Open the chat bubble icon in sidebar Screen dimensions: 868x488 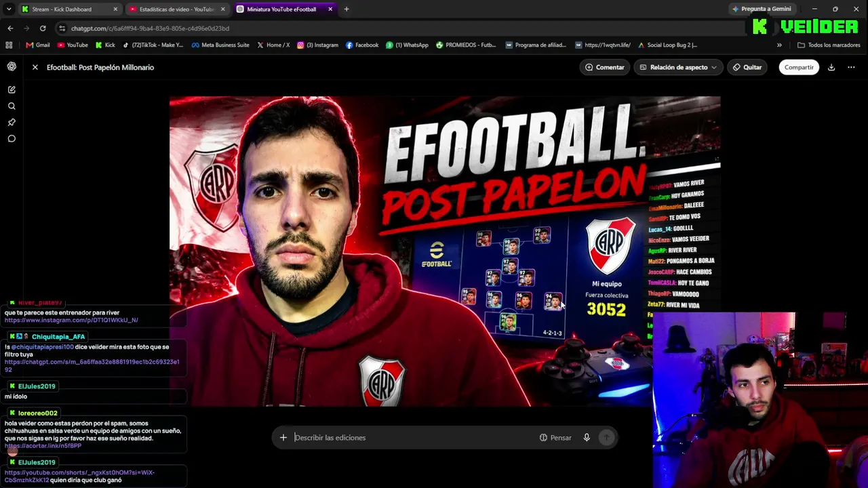point(12,138)
